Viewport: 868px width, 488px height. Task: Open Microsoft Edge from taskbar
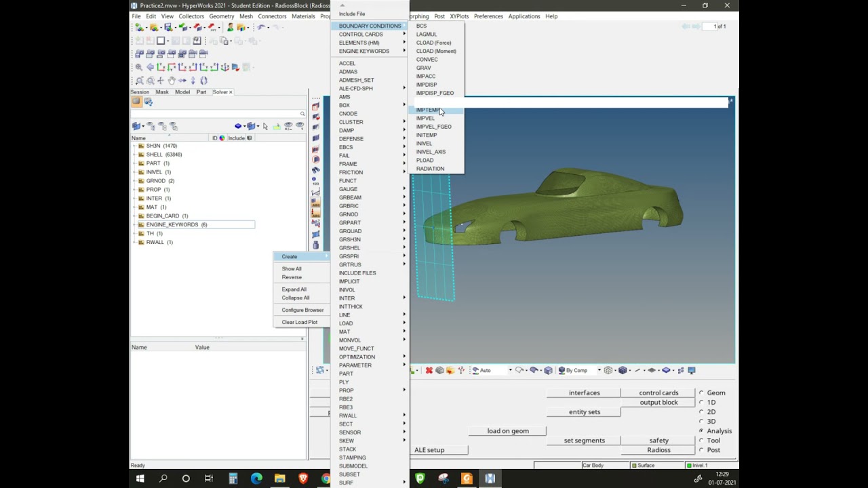click(x=256, y=479)
